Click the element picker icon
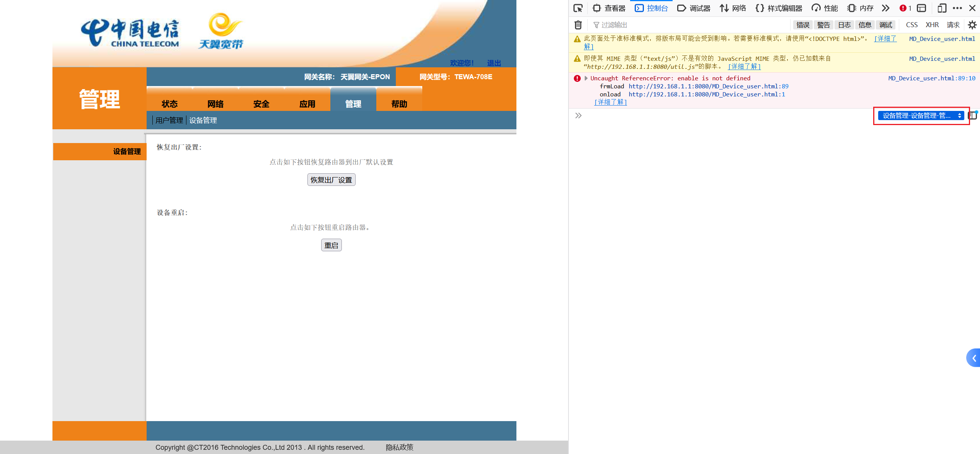 578,8
